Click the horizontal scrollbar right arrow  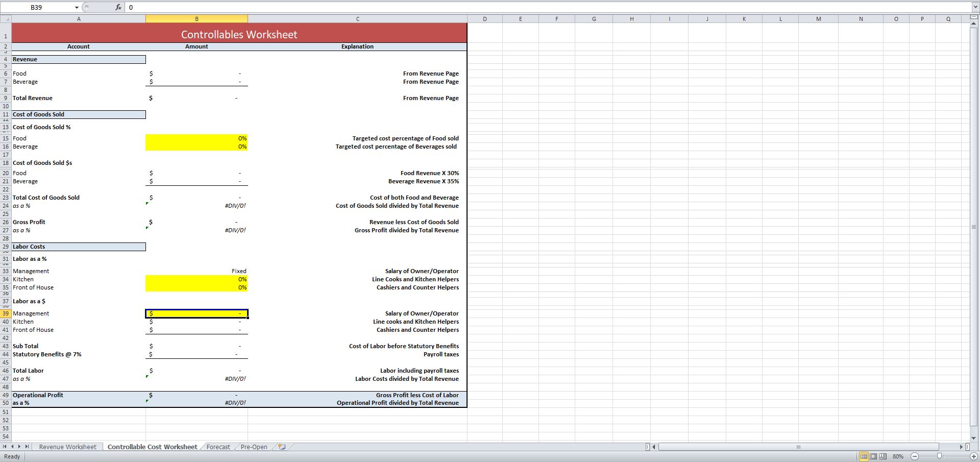(962, 447)
